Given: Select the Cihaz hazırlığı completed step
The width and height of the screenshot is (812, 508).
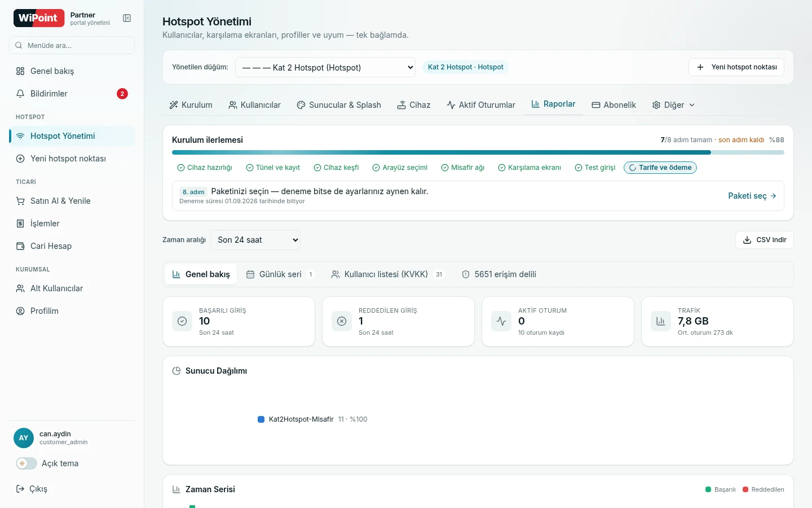Looking at the screenshot, I should point(205,168).
